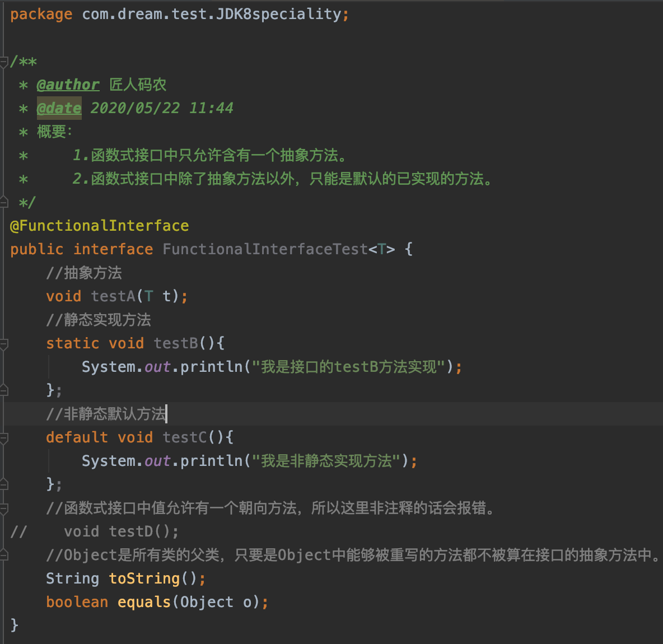The image size is (663, 644).
Task: Collapse the testC method fold marker
Action: coord(4,438)
